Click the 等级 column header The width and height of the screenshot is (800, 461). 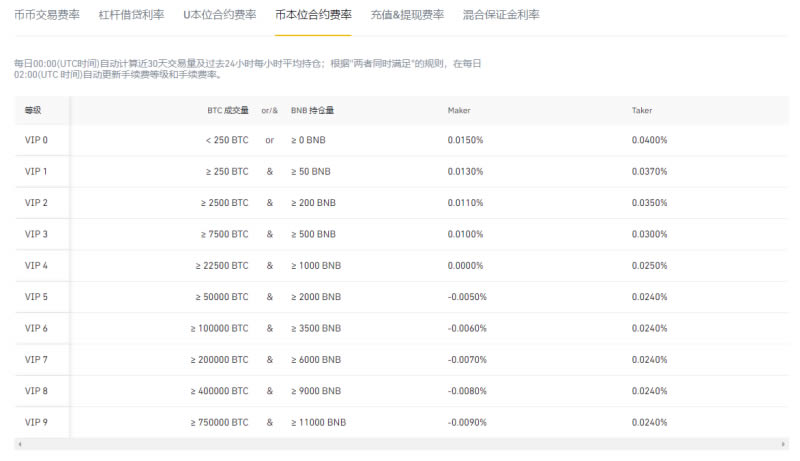click(x=32, y=110)
